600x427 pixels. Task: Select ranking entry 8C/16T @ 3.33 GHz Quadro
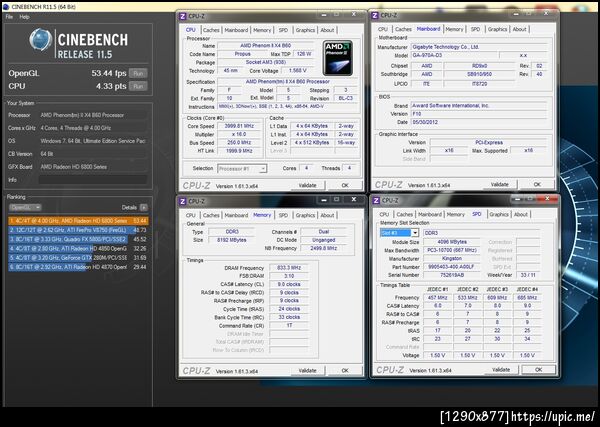point(78,239)
